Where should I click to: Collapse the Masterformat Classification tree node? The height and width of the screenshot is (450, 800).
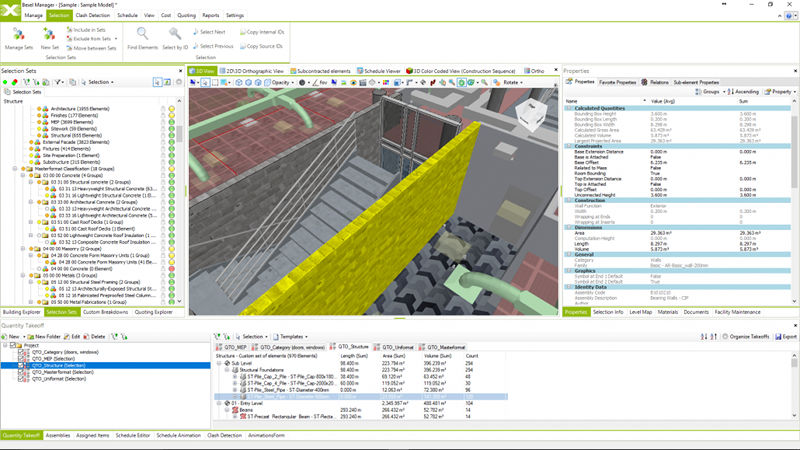pos(15,169)
